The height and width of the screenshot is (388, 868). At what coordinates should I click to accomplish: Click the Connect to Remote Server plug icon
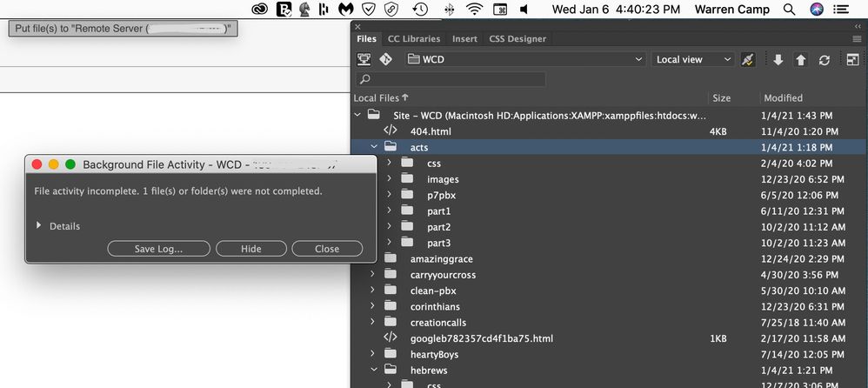(748, 60)
